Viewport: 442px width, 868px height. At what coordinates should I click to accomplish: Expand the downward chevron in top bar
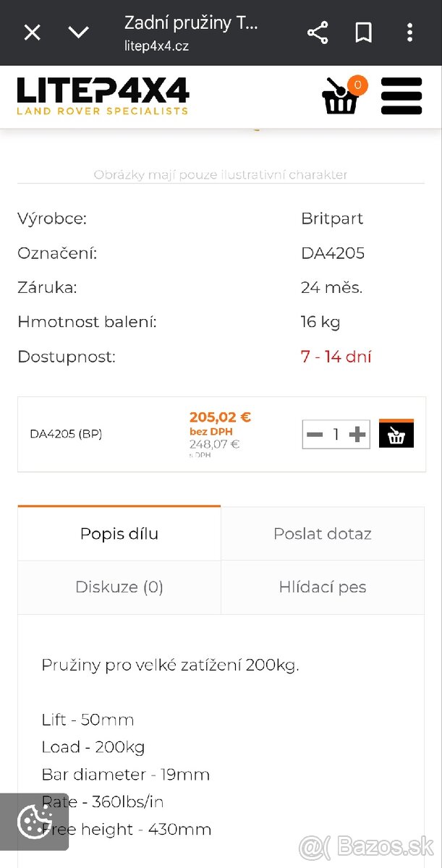(x=78, y=33)
